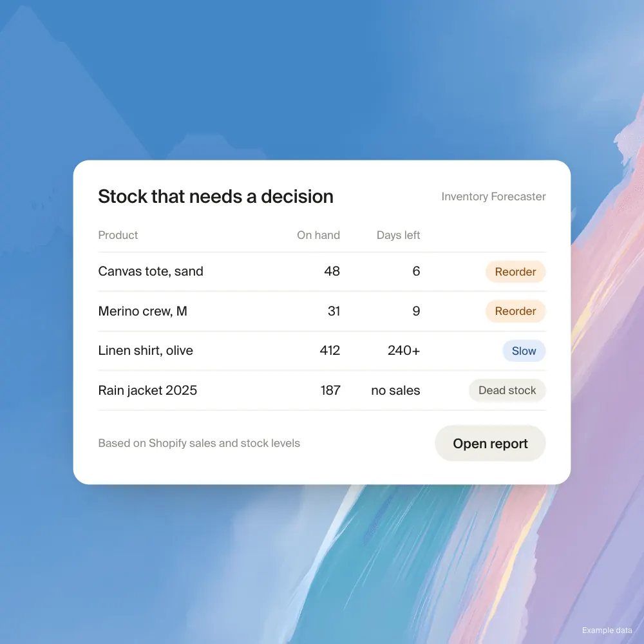644x644 pixels.
Task: Click the Inventory Forecaster label
Action: point(493,196)
